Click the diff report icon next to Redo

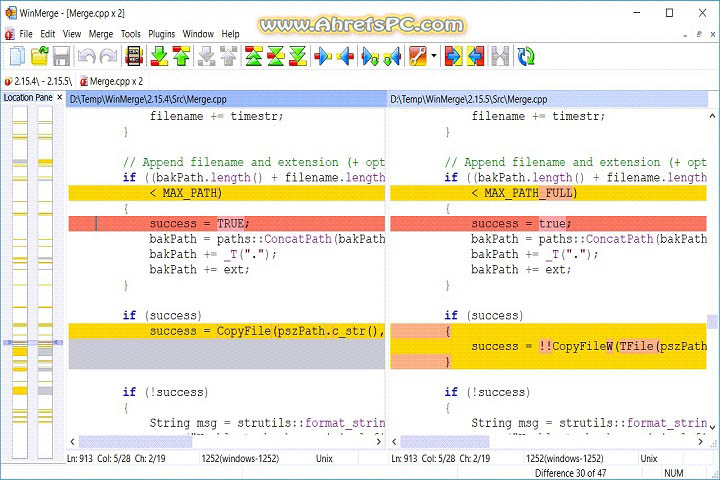click(134, 56)
